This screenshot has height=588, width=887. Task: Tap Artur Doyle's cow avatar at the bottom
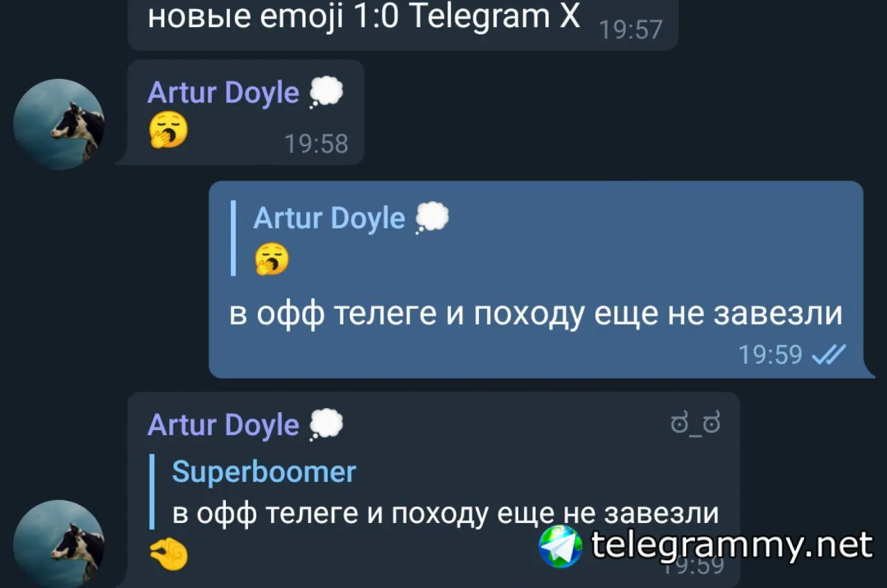point(59,544)
